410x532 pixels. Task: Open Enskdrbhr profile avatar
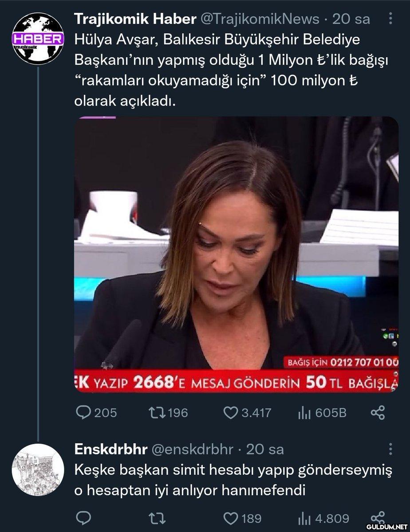pyautogui.click(x=37, y=469)
